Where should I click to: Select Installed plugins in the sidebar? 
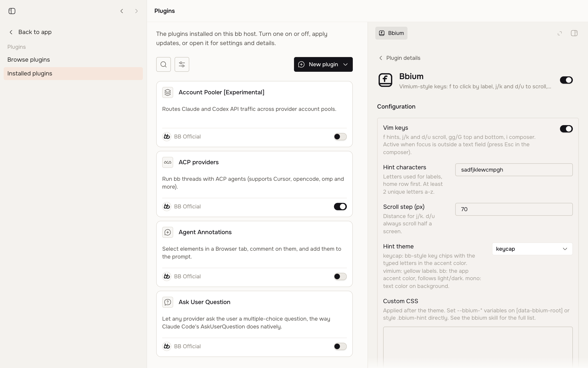tap(73, 74)
